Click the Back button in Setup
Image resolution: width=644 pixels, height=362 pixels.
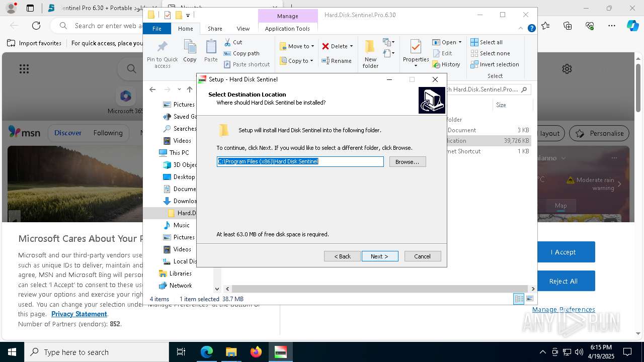click(342, 256)
